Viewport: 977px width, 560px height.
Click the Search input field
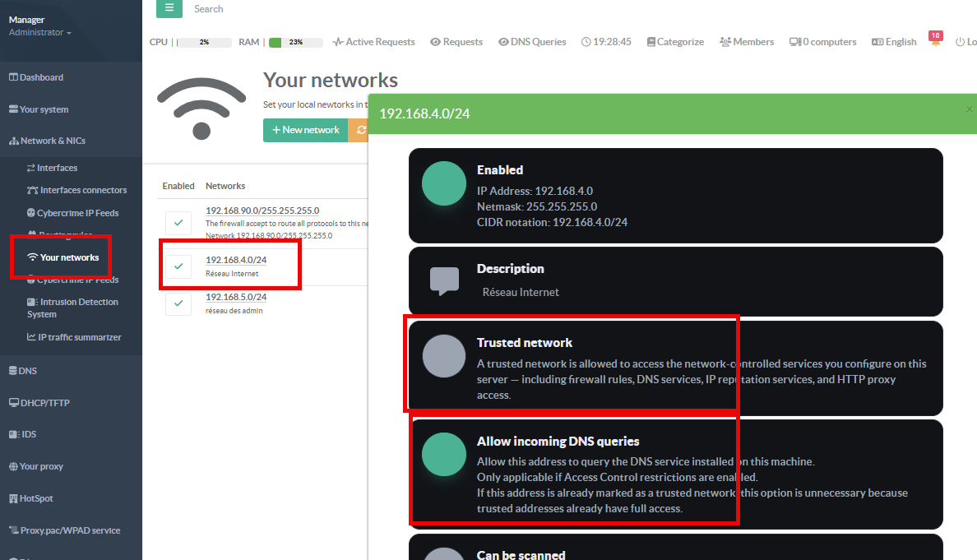click(247, 9)
